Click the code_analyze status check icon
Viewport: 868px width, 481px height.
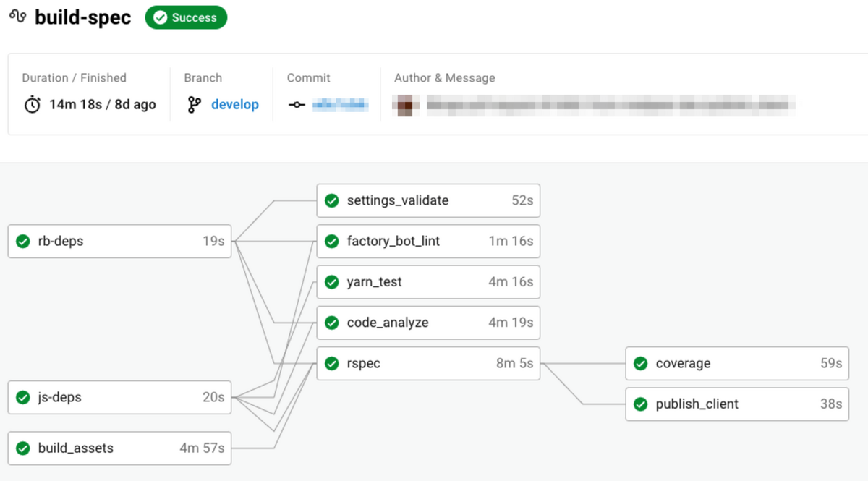click(332, 323)
